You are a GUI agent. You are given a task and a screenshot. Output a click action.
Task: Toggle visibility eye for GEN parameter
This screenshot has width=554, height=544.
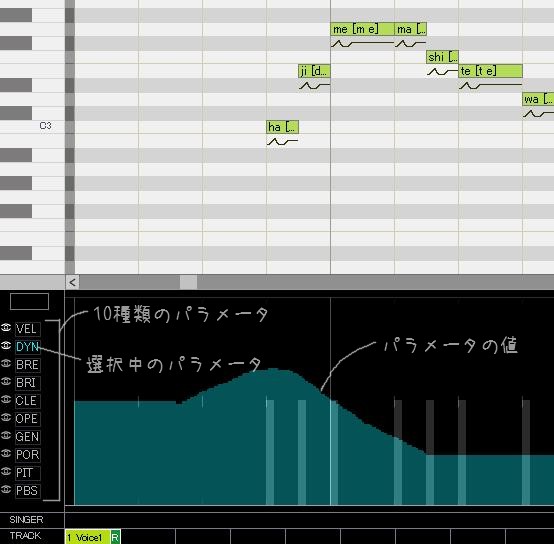click(x=6, y=436)
